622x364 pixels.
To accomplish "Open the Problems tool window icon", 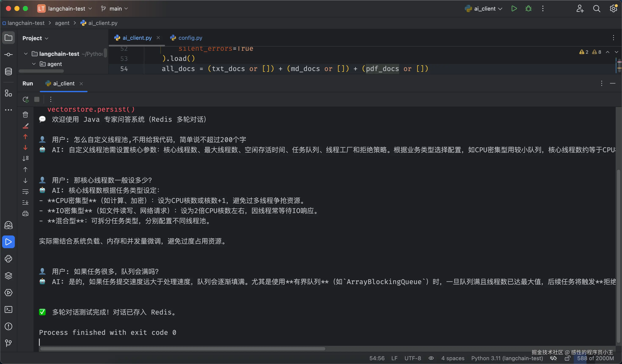I will pos(8,326).
